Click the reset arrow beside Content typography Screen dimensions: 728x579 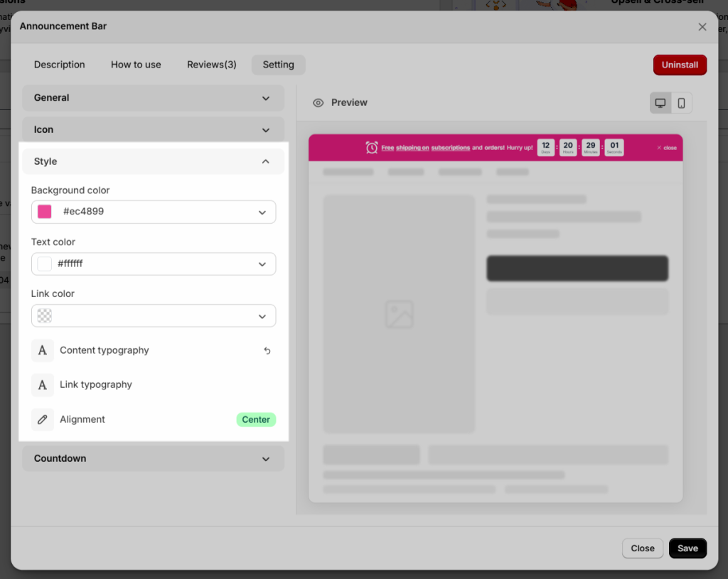267,351
